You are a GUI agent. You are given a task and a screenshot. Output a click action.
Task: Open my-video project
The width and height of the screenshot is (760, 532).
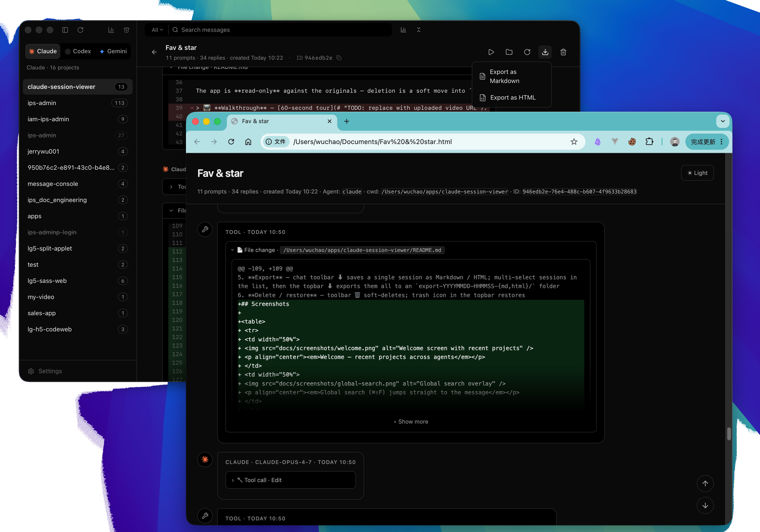[78, 297]
